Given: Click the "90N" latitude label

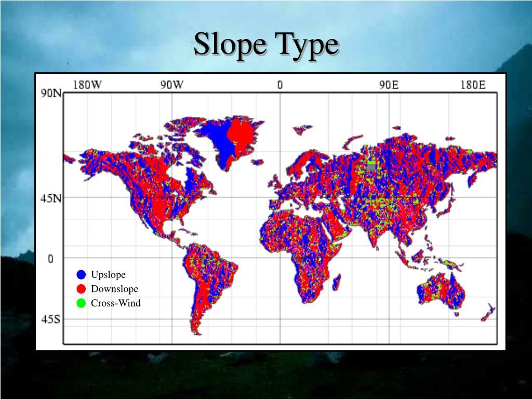Looking at the screenshot, I should (51, 94).
